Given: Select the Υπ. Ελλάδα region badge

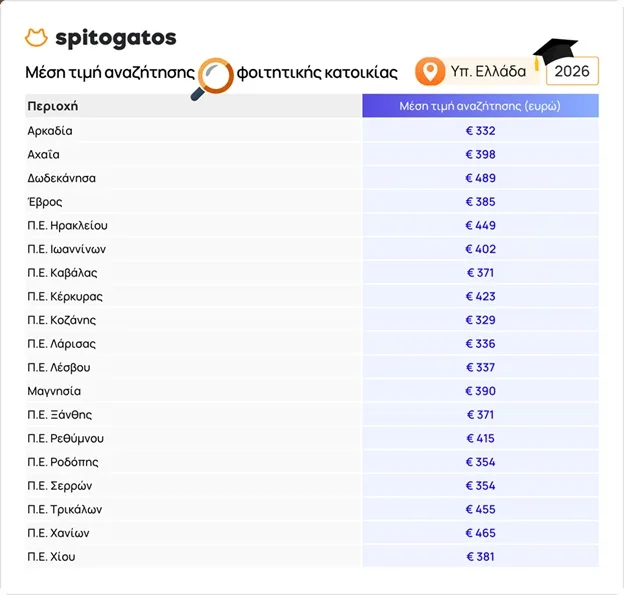Looking at the screenshot, I should (x=476, y=71).
